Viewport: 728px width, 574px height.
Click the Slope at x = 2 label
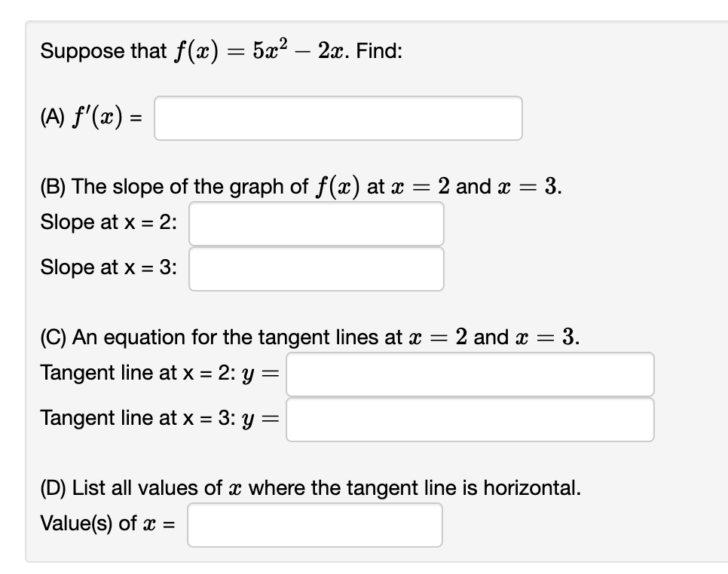coord(112,223)
